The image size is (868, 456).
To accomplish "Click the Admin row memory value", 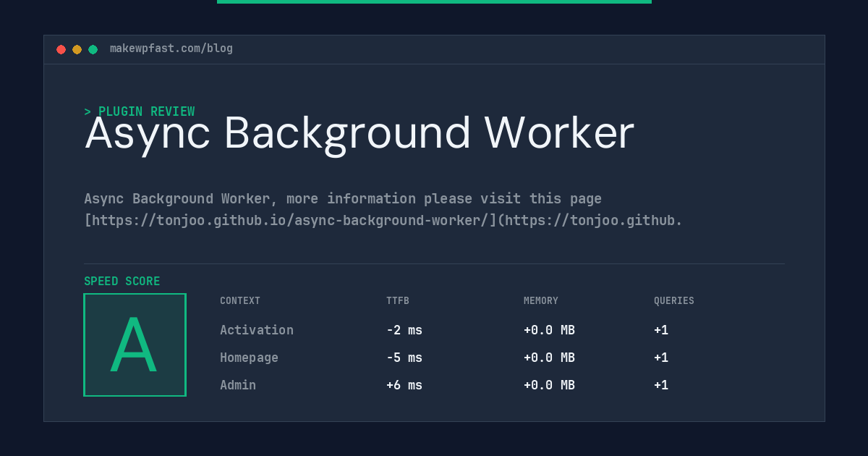I will pyautogui.click(x=549, y=385).
